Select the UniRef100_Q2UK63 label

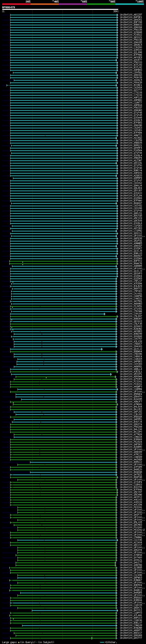tap(131, 326)
